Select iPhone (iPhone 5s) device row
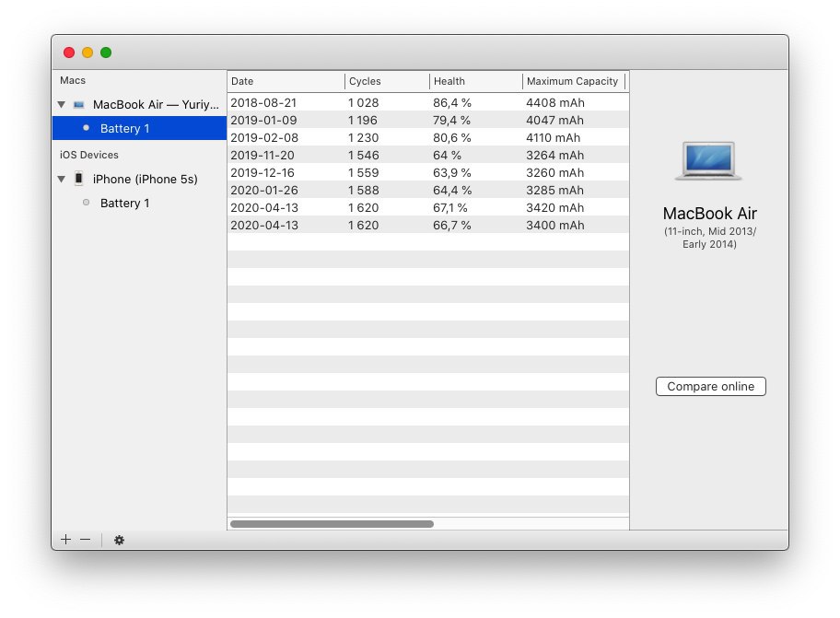This screenshot has height=618, width=840. point(140,179)
